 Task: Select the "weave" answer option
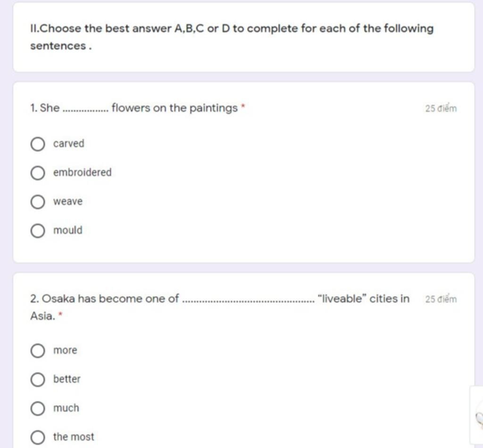pyautogui.click(x=38, y=202)
